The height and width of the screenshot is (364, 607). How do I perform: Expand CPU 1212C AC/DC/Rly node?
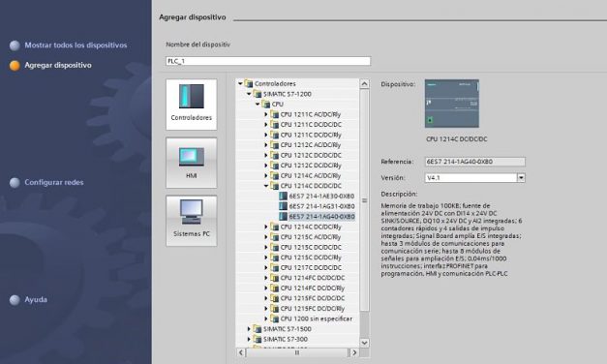click(x=266, y=145)
